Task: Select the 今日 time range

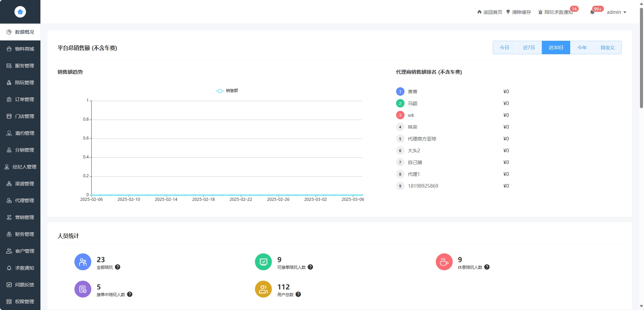Action: point(504,48)
